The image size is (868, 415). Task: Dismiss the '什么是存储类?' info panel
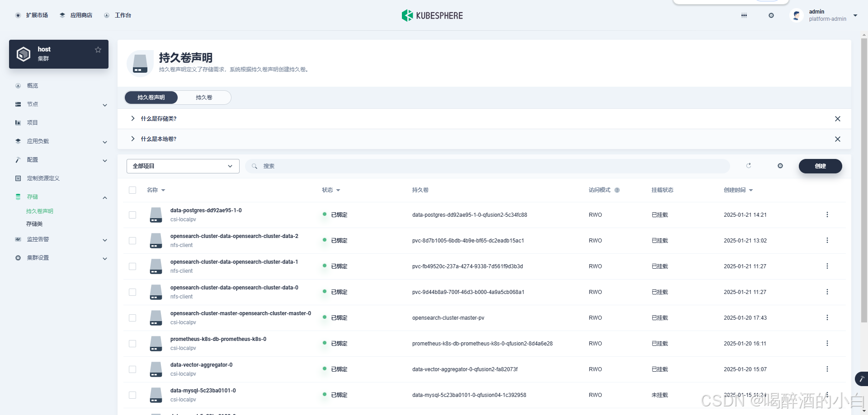[x=838, y=119]
